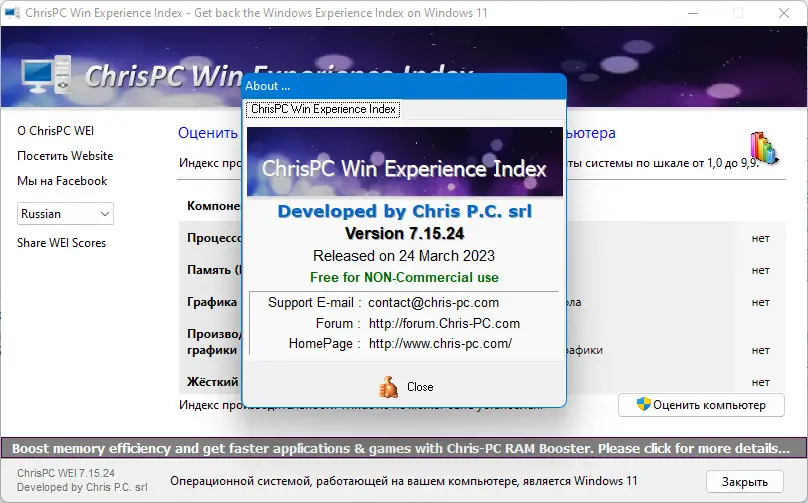808x503 pixels.
Task: Click the Version 7.15.24 text
Action: (405, 233)
